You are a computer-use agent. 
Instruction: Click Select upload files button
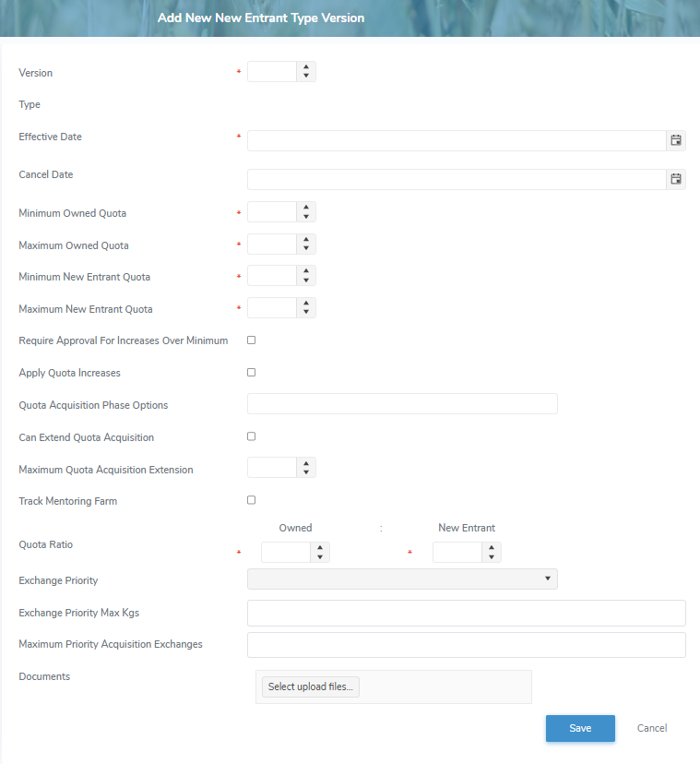[309, 686]
